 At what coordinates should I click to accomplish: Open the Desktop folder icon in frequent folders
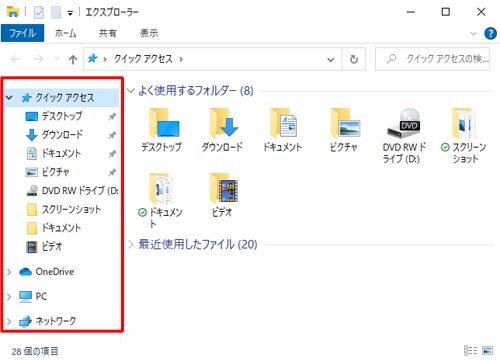coord(164,123)
